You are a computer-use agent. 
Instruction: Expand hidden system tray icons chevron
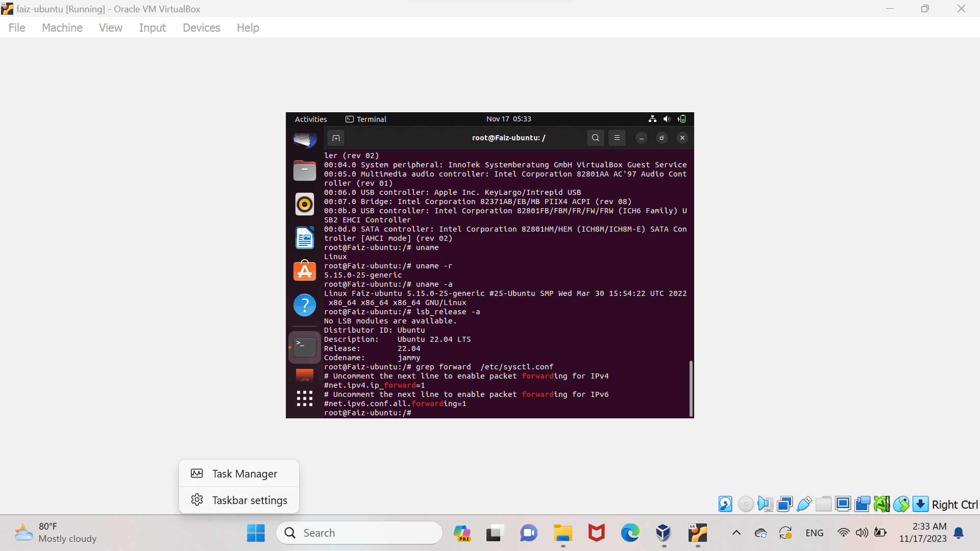tap(736, 533)
